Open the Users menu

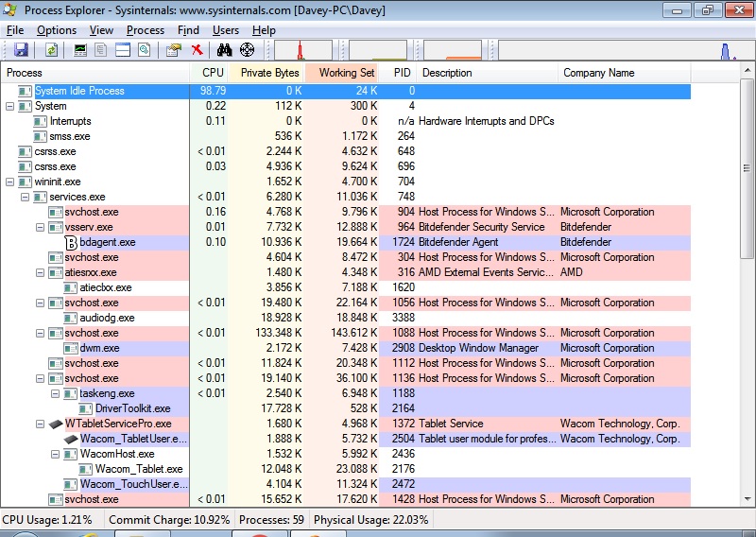[x=226, y=30]
